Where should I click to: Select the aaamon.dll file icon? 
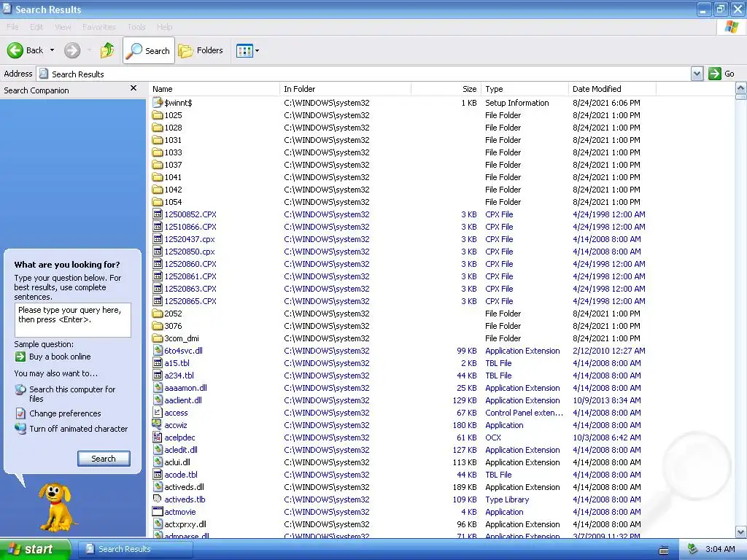[158, 387]
